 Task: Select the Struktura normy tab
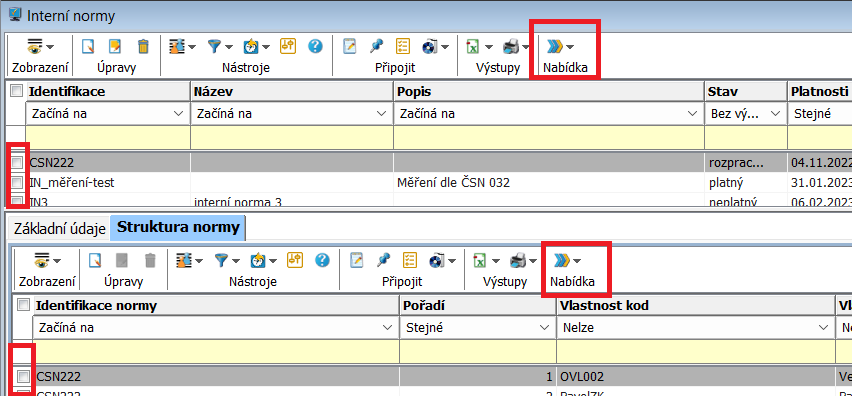click(x=178, y=228)
